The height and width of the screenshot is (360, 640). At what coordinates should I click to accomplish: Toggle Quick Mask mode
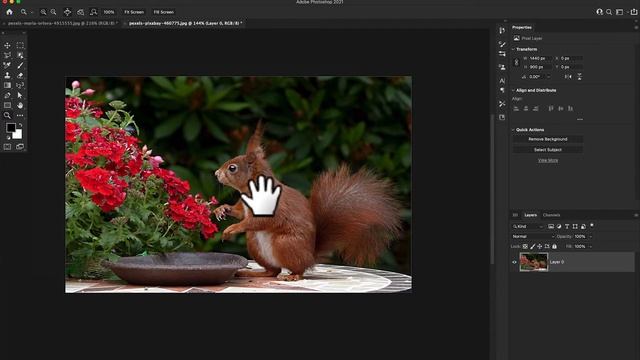(7, 147)
